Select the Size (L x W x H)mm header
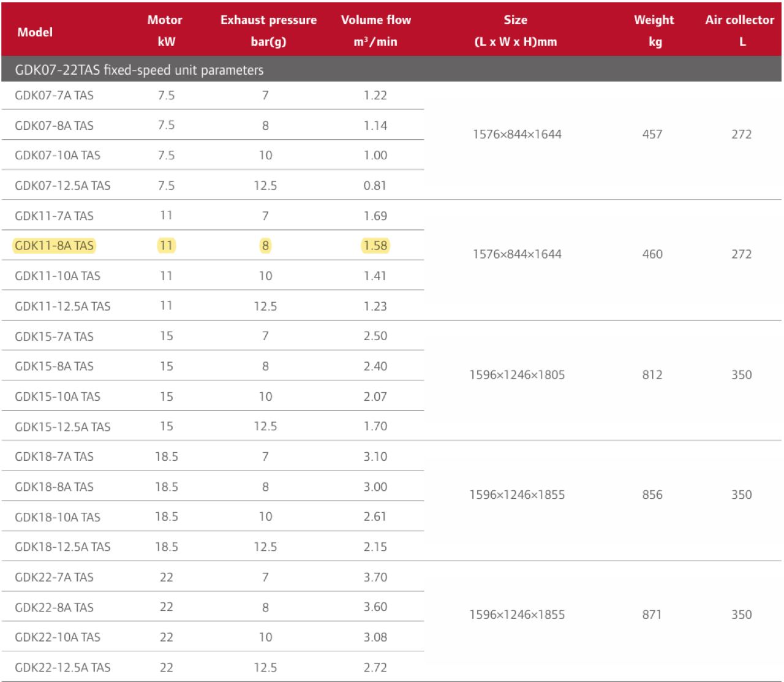This screenshot has height=682, width=784. point(516,31)
